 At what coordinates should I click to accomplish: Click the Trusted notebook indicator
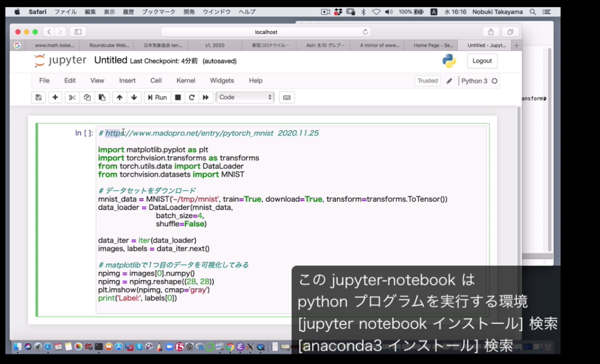coord(427,81)
